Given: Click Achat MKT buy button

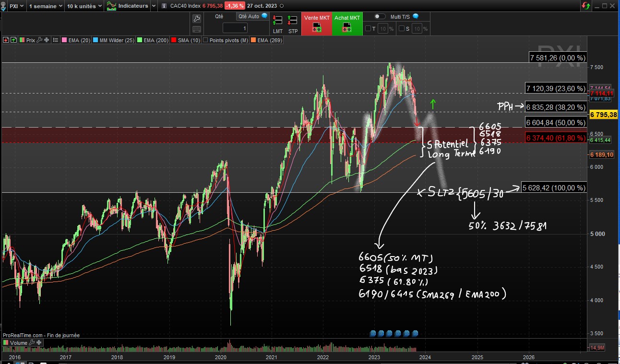Looking at the screenshot, I should [347, 24].
